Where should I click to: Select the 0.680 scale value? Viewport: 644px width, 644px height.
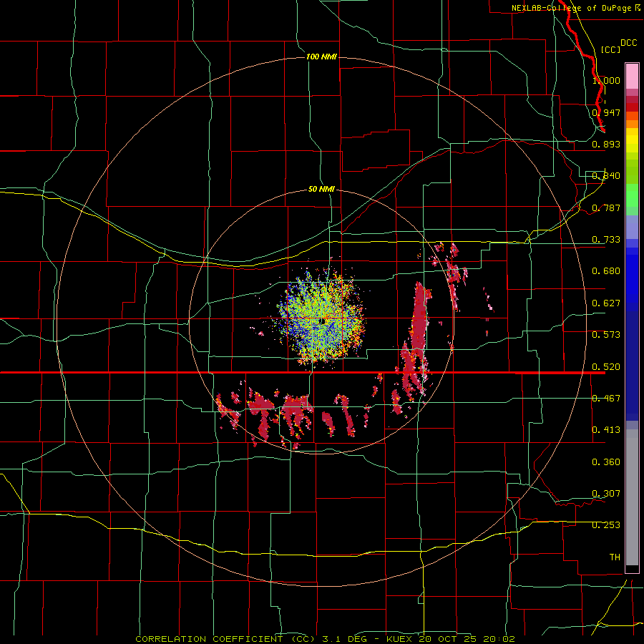point(606,271)
